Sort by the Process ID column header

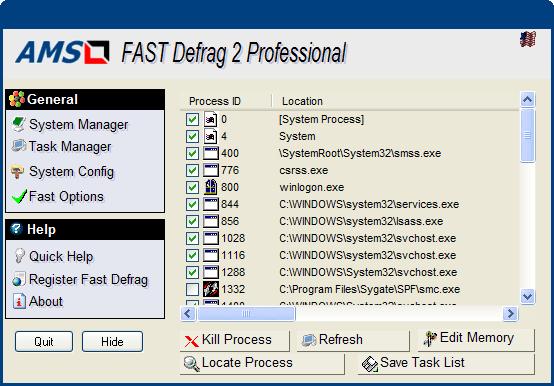click(226, 101)
